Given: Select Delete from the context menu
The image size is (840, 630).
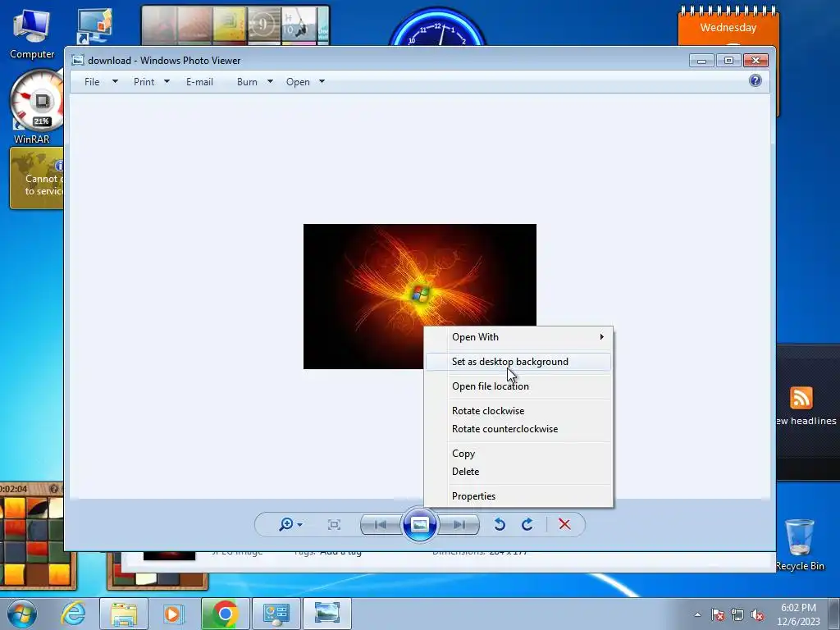Looking at the screenshot, I should [518, 472].
